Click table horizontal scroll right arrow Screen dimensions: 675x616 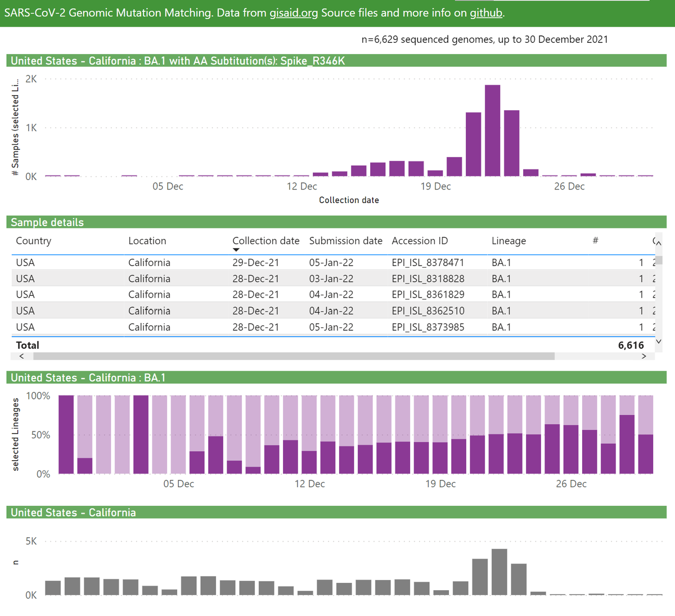(x=644, y=356)
